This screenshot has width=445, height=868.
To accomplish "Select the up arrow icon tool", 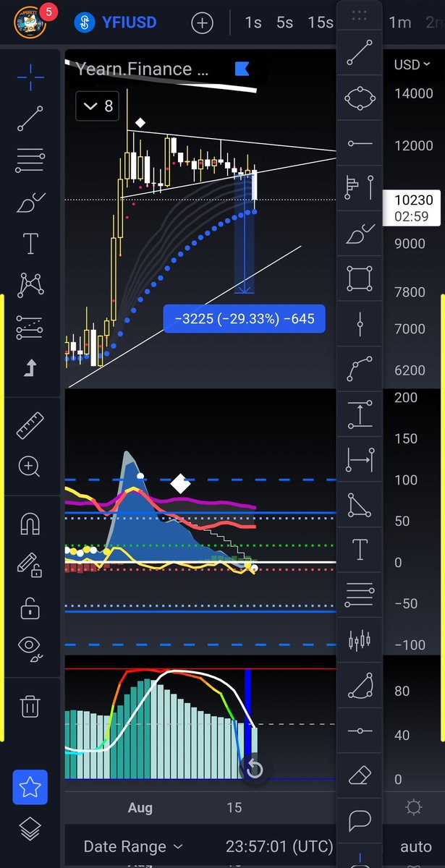I will point(30,367).
